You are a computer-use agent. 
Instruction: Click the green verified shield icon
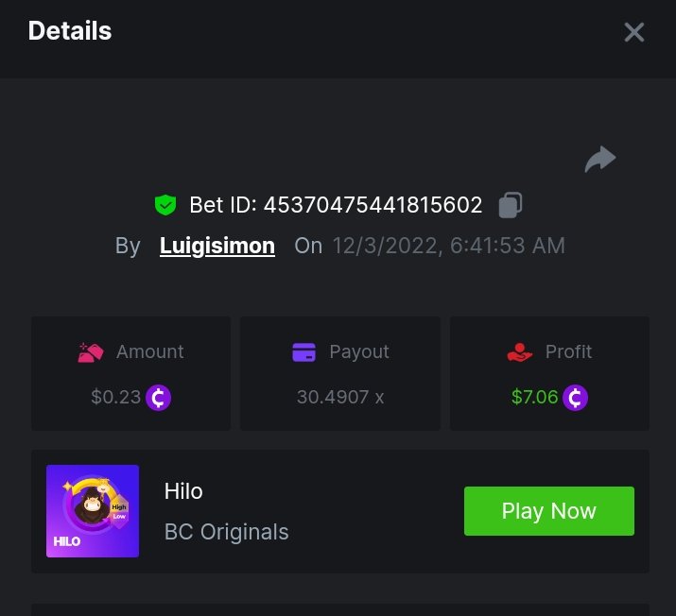coord(165,204)
